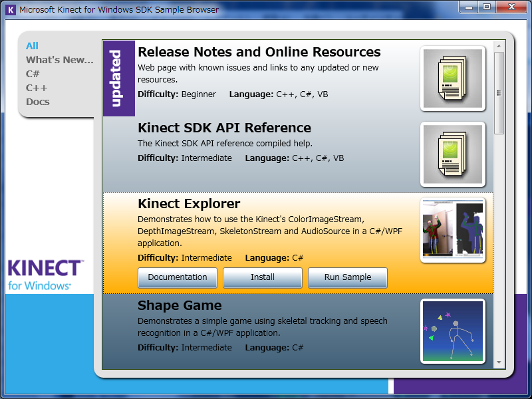Show the Docs category

click(38, 102)
